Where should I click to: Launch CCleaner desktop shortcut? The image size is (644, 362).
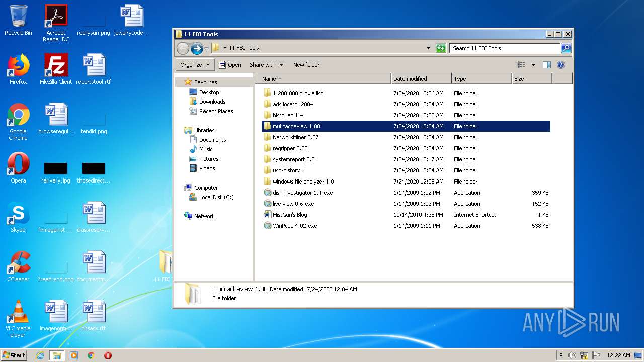[x=18, y=266]
